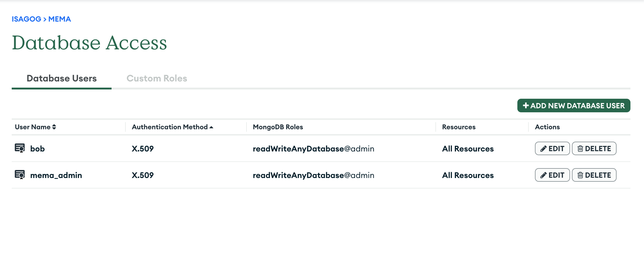Click the plus Add New Database User button

[x=573, y=106]
